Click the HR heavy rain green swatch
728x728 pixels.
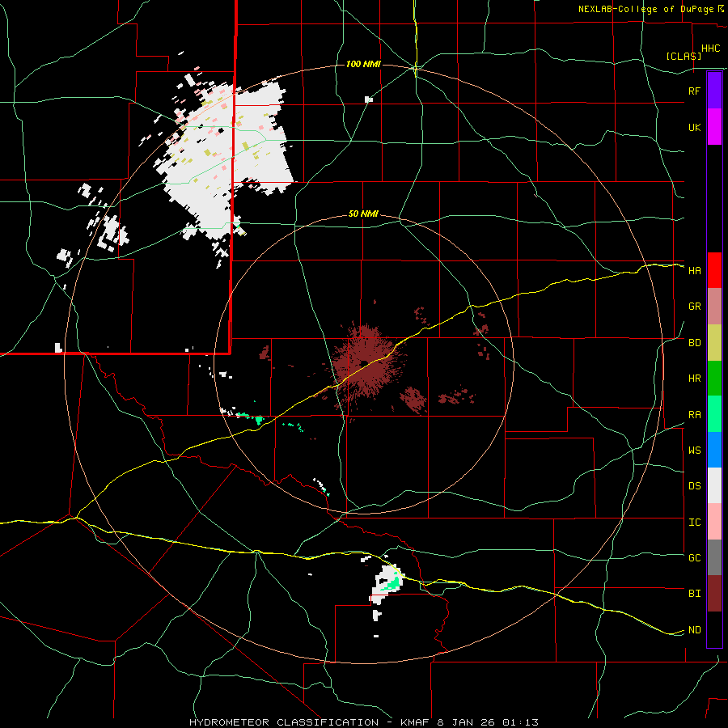coord(714,379)
